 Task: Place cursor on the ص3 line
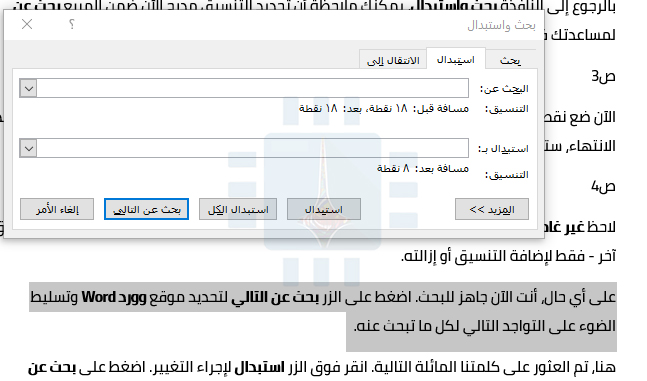click(x=603, y=76)
